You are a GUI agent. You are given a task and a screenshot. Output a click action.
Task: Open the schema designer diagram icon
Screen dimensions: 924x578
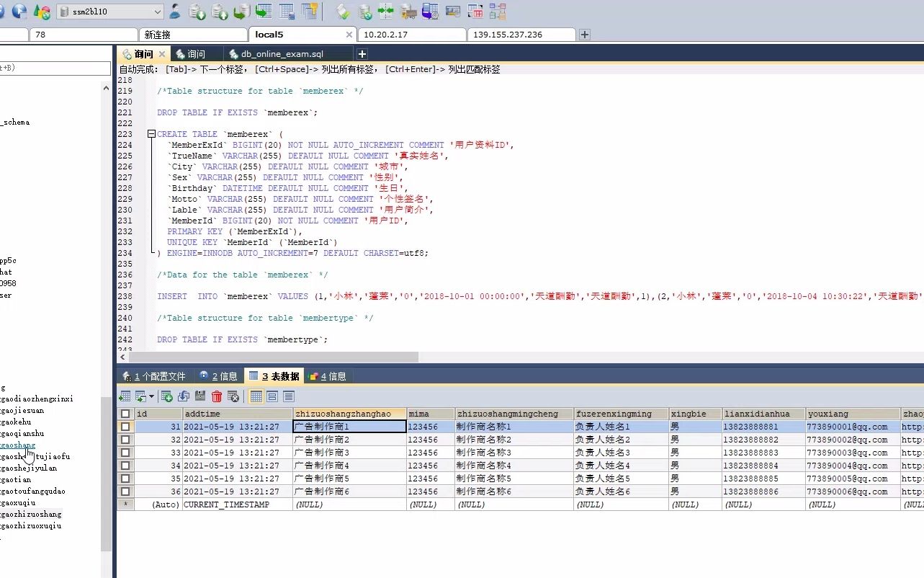pyautogui.click(x=498, y=12)
